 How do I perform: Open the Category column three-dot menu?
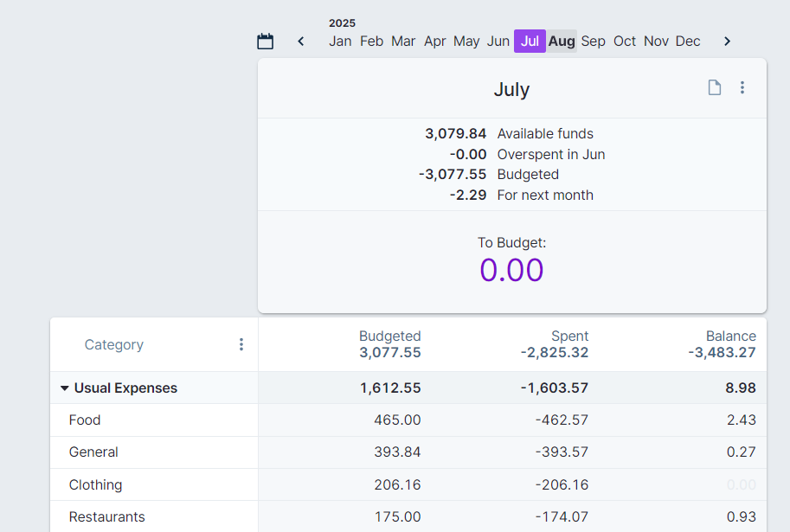click(x=241, y=343)
